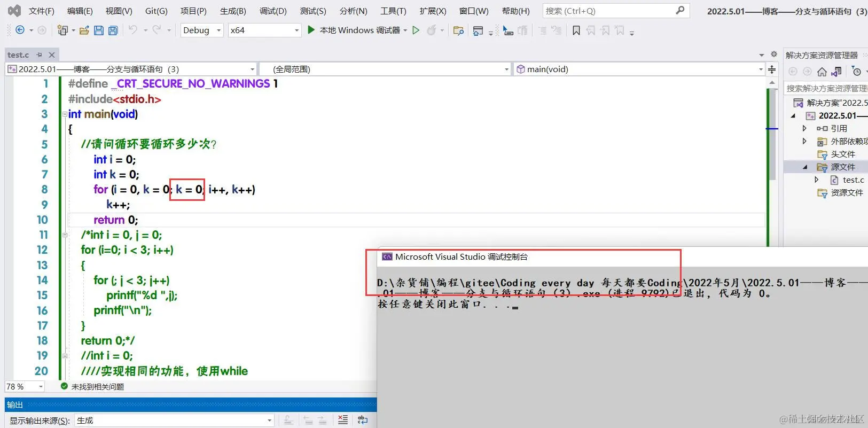The width and height of the screenshot is (868, 428).
Task: Open the debugger target dropdown arrow
Action: pos(405,30)
